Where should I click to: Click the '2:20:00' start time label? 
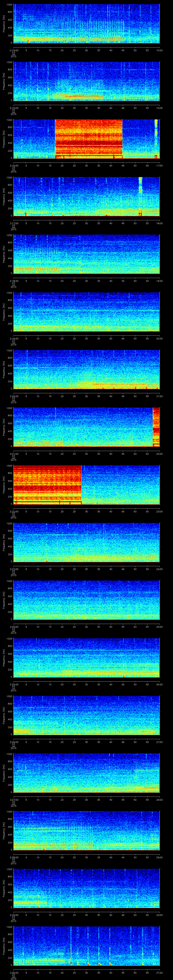[x=14, y=396]
